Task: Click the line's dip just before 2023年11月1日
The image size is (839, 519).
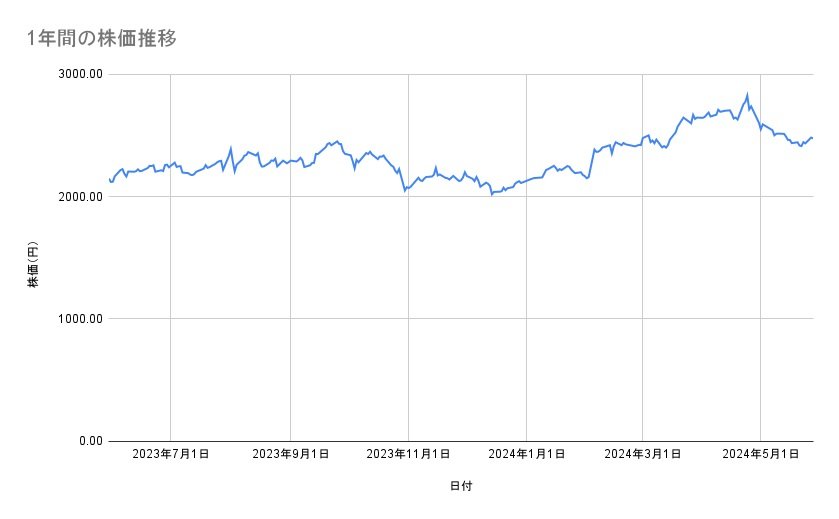Action: [405, 190]
